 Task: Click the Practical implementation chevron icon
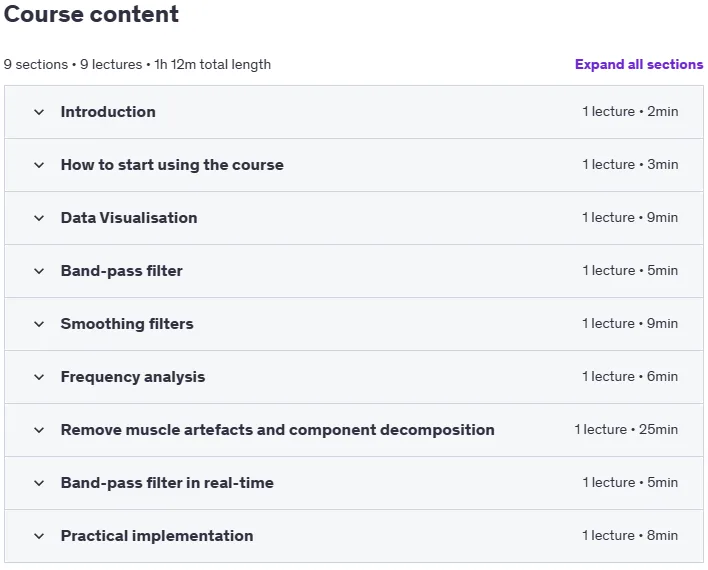tap(39, 536)
